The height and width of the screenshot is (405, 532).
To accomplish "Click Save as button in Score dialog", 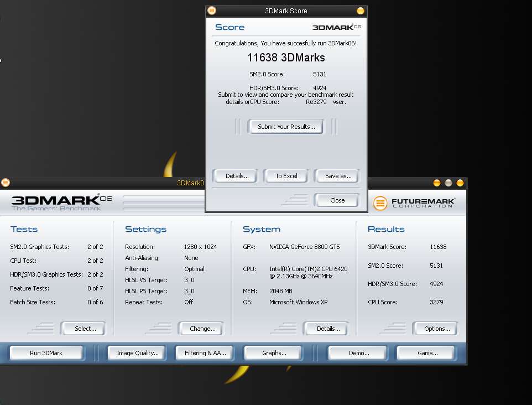I will [337, 176].
